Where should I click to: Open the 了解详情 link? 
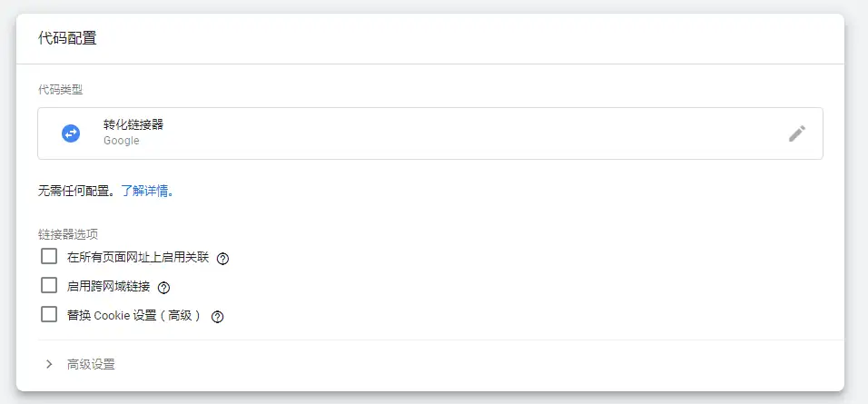[x=146, y=192]
